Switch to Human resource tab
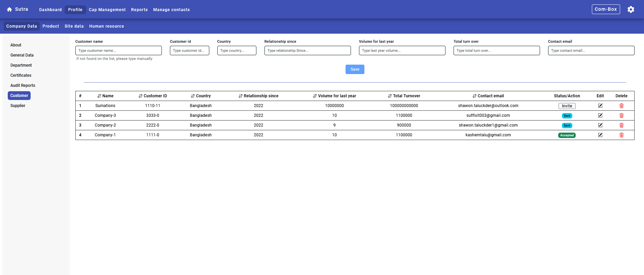644x275 pixels. click(106, 26)
